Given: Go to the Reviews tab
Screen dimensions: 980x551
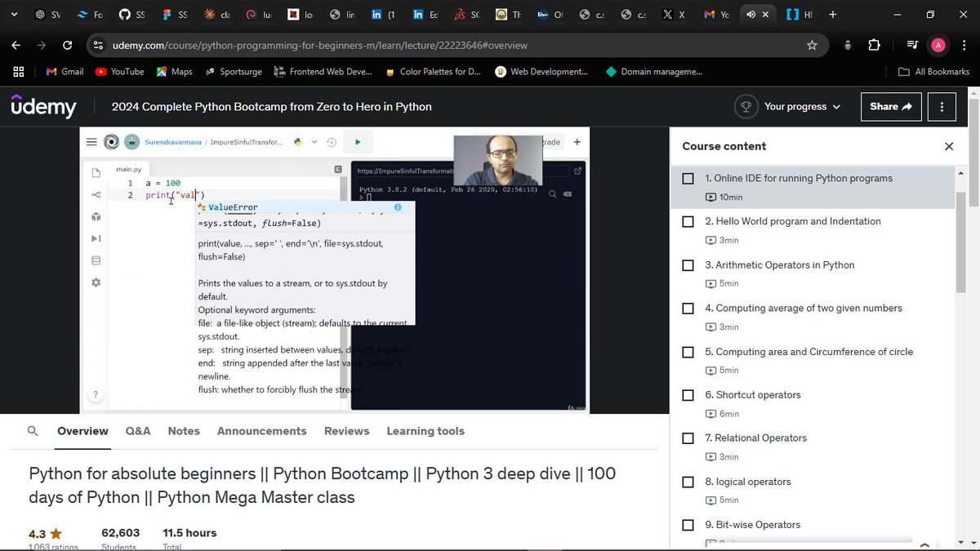Looking at the screenshot, I should pyautogui.click(x=346, y=431).
